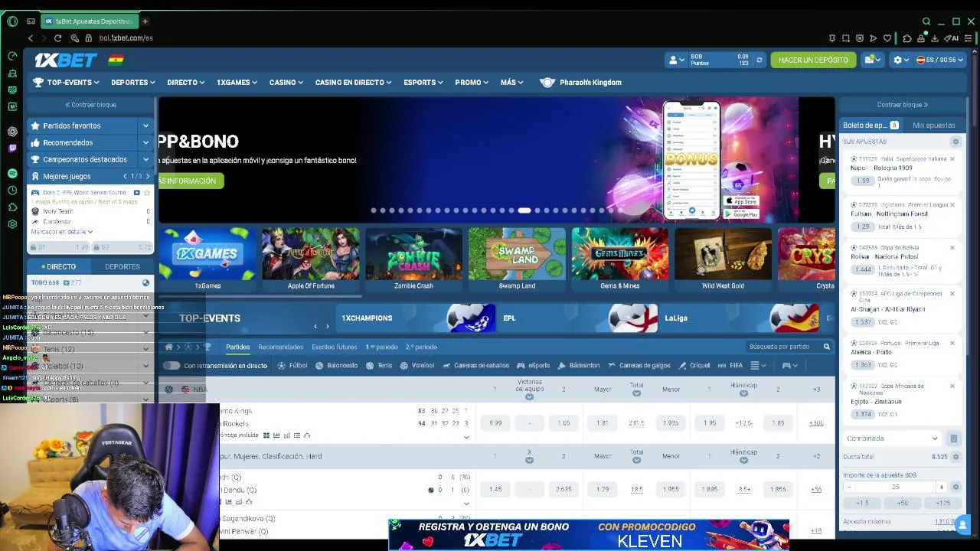Open LaLiga top event card
980x551 pixels.
[739, 318]
